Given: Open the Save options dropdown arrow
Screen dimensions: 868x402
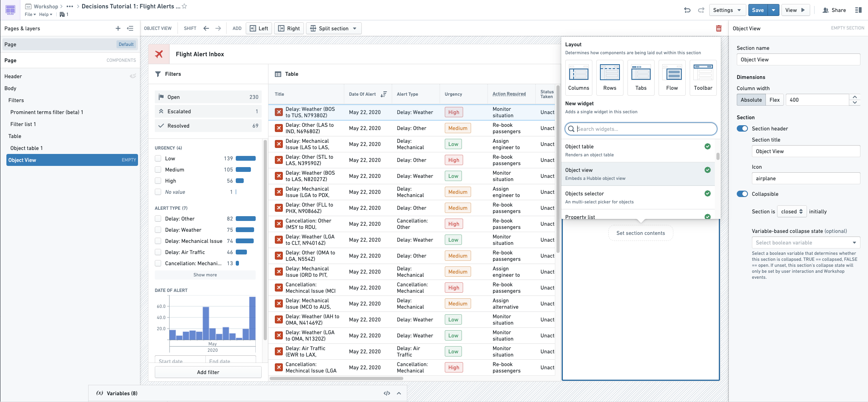Looking at the screenshot, I should point(773,10).
